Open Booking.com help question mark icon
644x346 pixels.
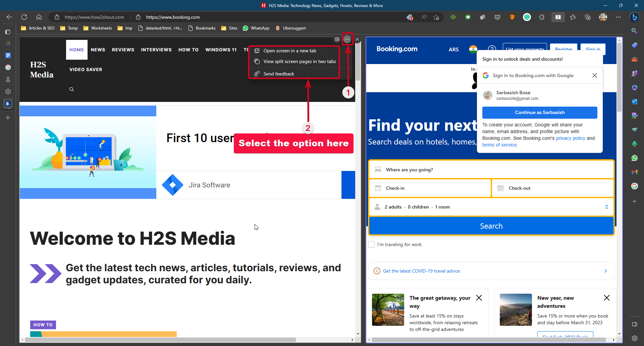pyautogui.click(x=492, y=49)
